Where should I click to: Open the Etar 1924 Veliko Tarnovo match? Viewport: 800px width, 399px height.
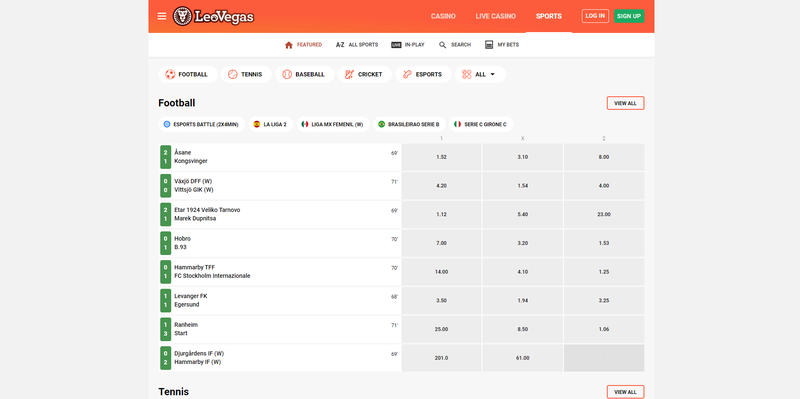(x=280, y=214)
